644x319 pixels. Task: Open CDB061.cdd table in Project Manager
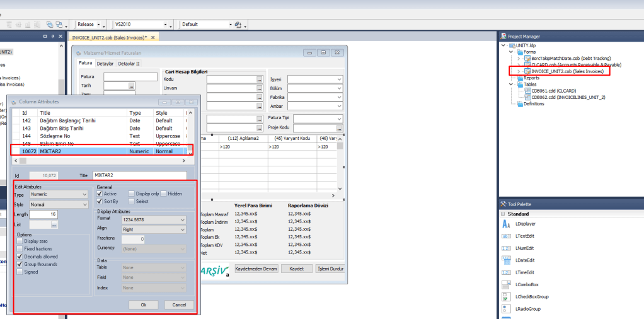(546, 91)
